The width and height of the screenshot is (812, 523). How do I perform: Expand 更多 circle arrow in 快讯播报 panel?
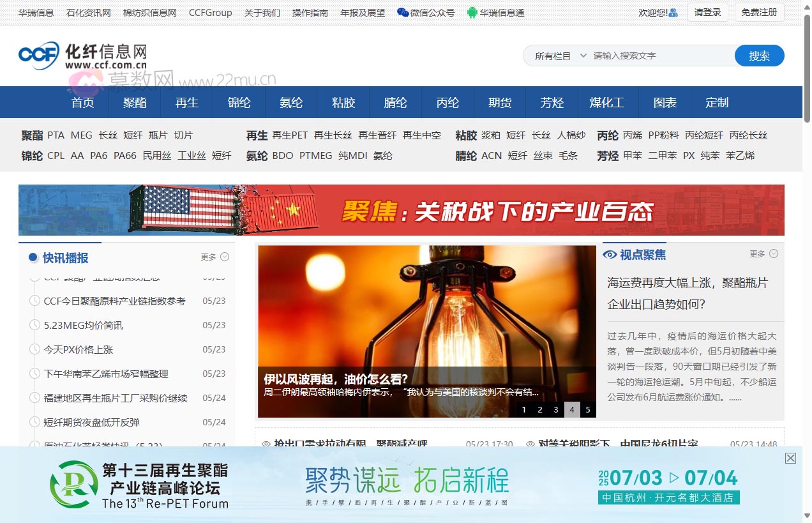[x=224, y=256]
